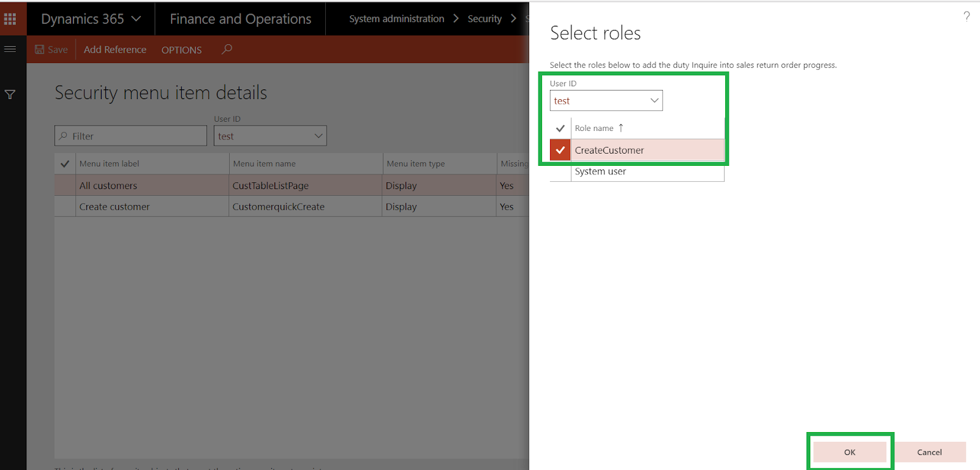Click the Security breadcrumb link
Viewport: 980px width, 470px height.
[484, 19]
